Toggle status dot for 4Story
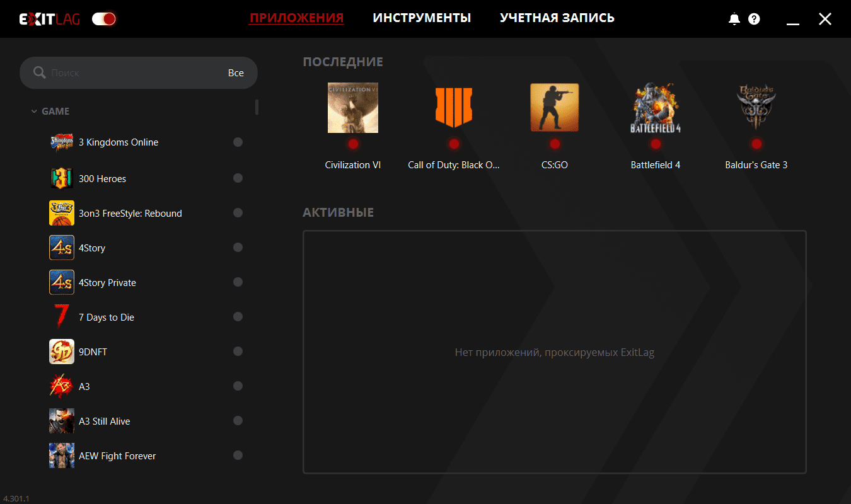Screen dimensions: 851x504 [x=238, y=248]
